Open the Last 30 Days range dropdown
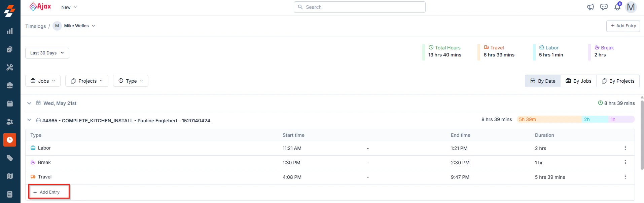This screenshot has height=203, width=644. point(47,53)
